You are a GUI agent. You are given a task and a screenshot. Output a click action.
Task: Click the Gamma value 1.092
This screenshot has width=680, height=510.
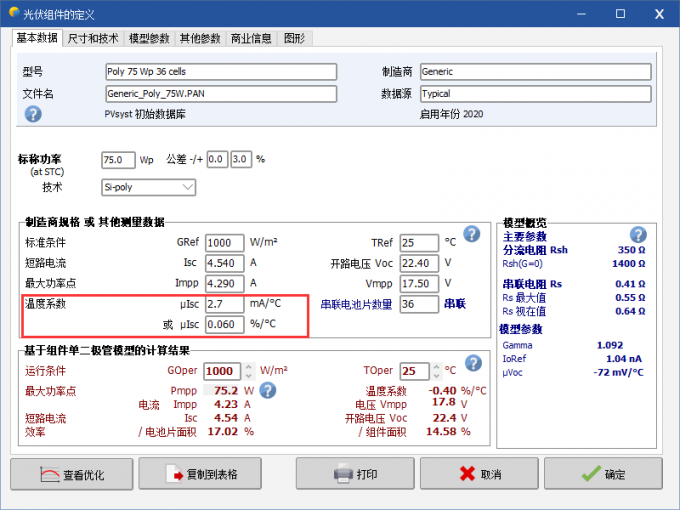tap(610, 345)
